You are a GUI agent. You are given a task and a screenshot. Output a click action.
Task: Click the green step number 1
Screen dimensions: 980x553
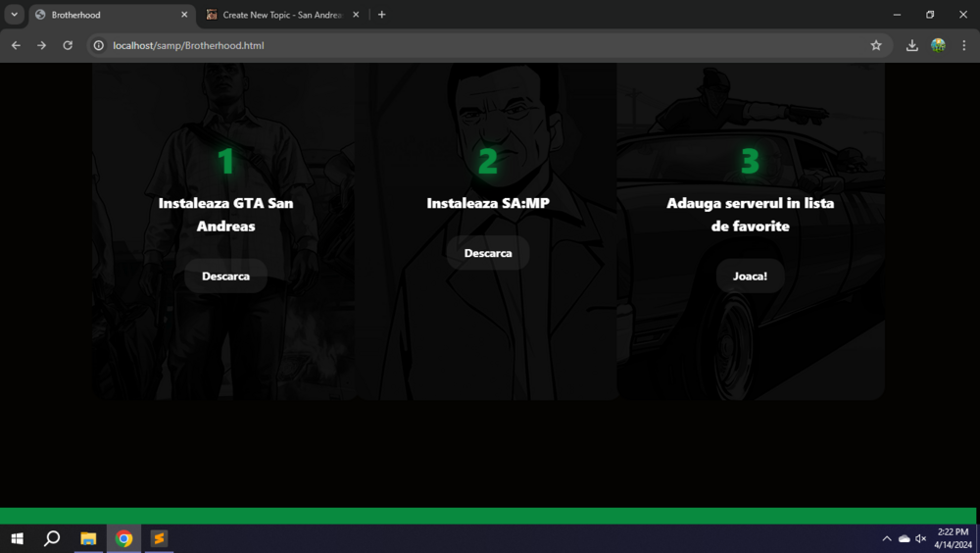click(x=225, y=161)
